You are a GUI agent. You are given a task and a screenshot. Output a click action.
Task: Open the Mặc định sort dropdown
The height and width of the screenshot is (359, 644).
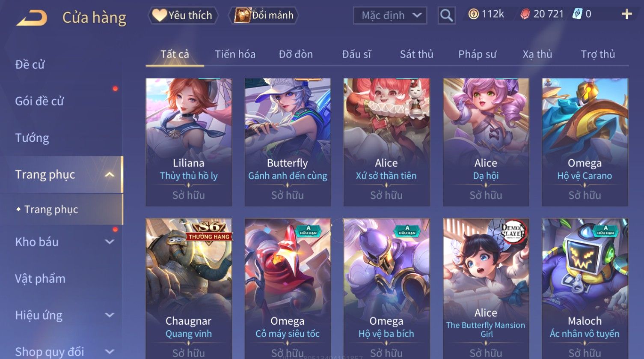click(390, 16)
